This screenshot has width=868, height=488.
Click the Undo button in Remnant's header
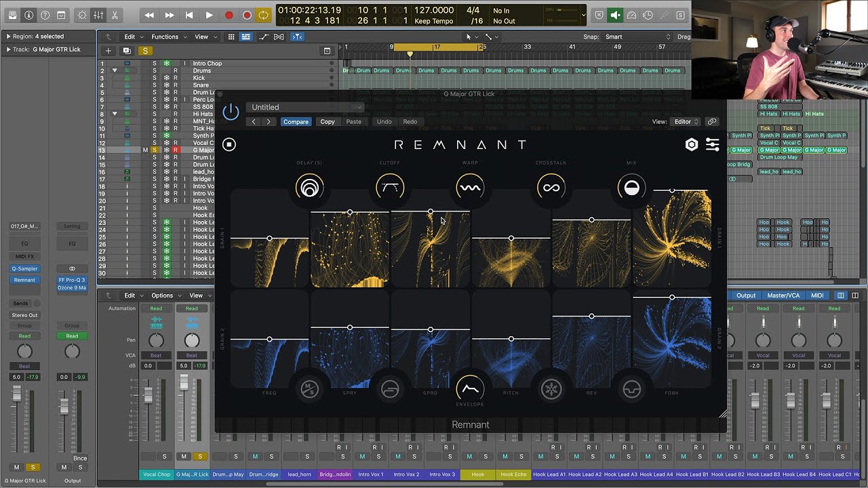click(x=384, y=121)
